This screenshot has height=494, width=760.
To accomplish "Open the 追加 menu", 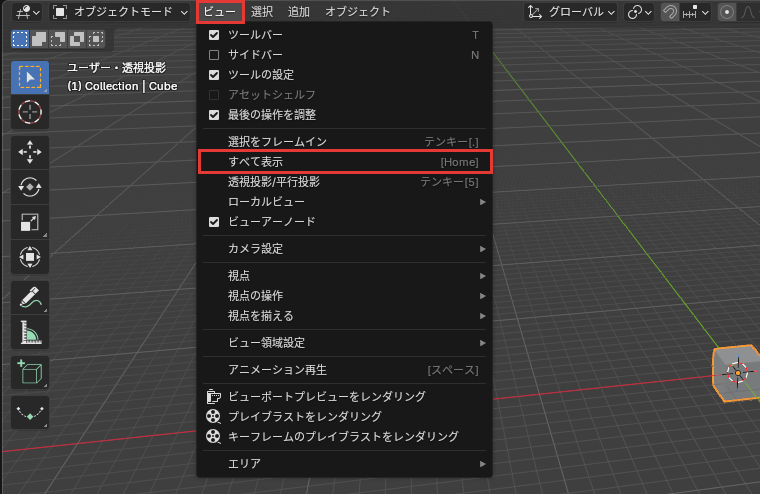I will pyautogui.click(x=299, y=12).
